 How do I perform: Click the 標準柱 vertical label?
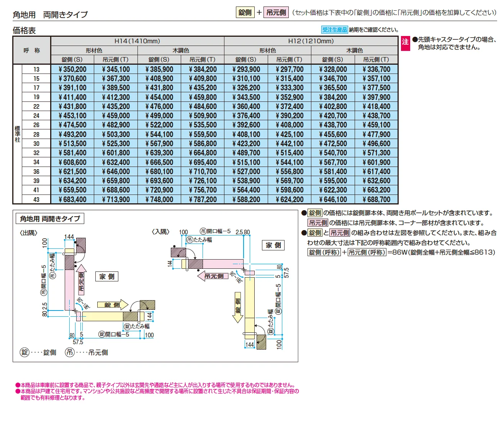click(x=17, y=134)
